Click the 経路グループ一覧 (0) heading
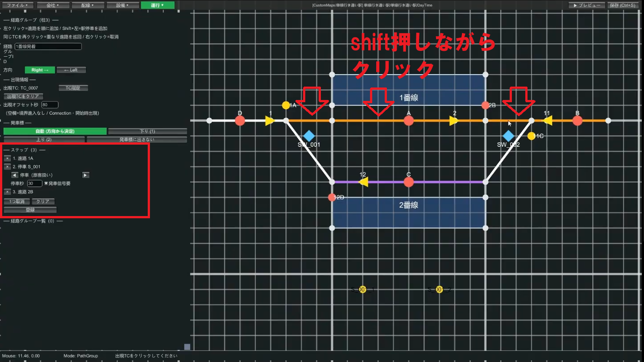 pyautogui.click(x=33, y=221)
